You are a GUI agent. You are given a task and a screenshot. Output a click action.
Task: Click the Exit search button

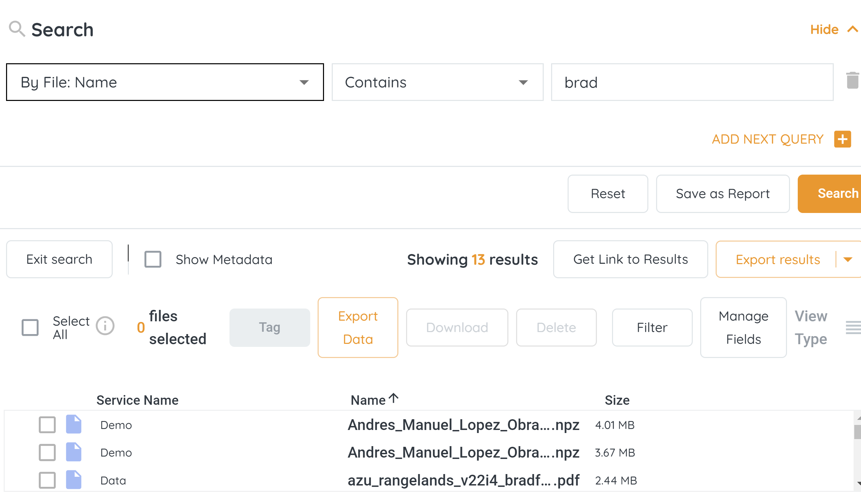pos(59,259)
